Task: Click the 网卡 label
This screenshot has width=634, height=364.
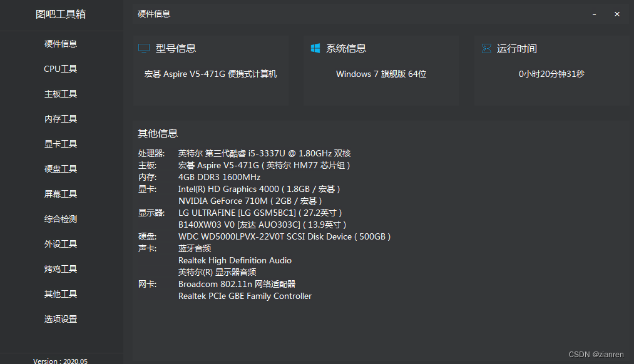Action: pyautogui.click(x=147, y=285)
